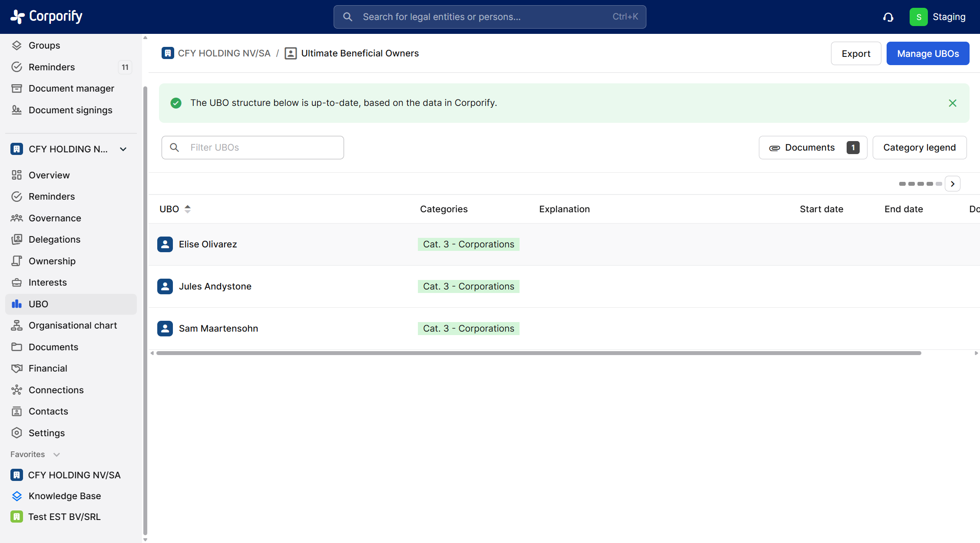Viewport: 980px width, 543px height.
Task: Expand CFY HOLDING entity dropdown
Action: (123, 149)
